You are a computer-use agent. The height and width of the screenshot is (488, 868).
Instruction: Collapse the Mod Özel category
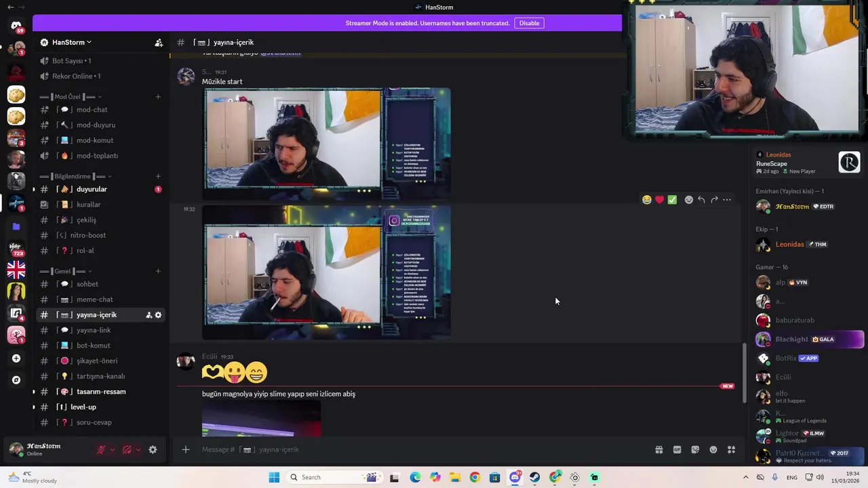[x=72, y=97]
